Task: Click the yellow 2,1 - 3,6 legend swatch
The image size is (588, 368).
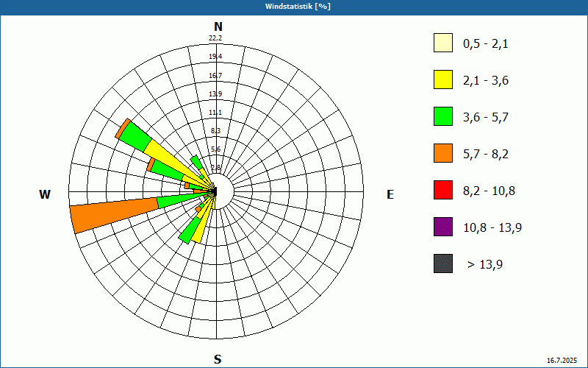Action: click(x=443, y=79)
